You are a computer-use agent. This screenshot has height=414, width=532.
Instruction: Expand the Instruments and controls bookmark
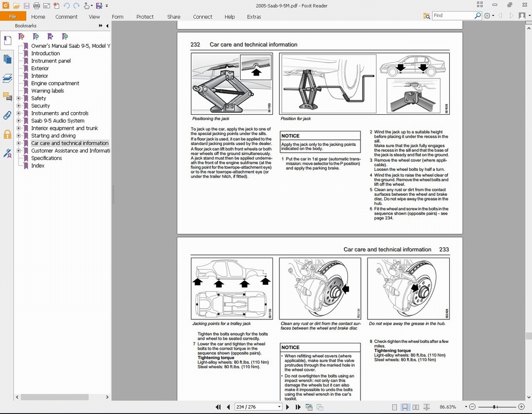[19, 113]
